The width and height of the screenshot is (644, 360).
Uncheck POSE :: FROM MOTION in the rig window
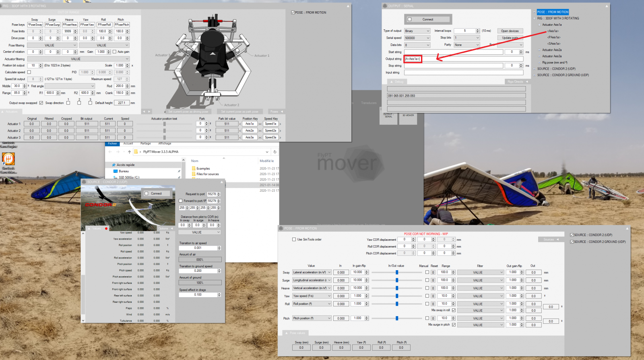pyautogui.click(x=293, y=12)
